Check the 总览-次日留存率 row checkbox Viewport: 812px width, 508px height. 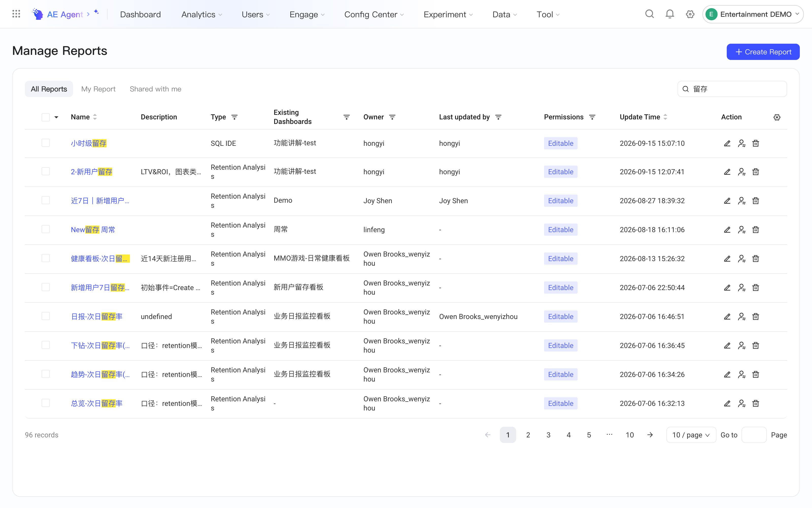point(46,403)
